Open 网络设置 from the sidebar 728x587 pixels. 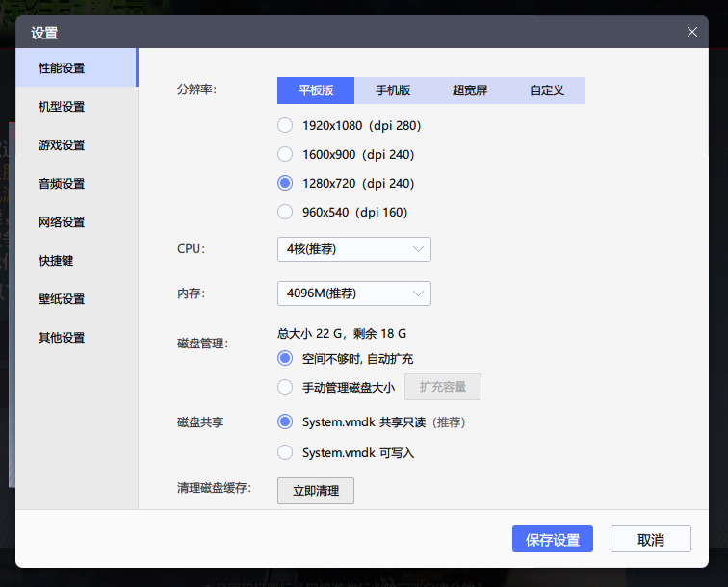coord(62,222)
